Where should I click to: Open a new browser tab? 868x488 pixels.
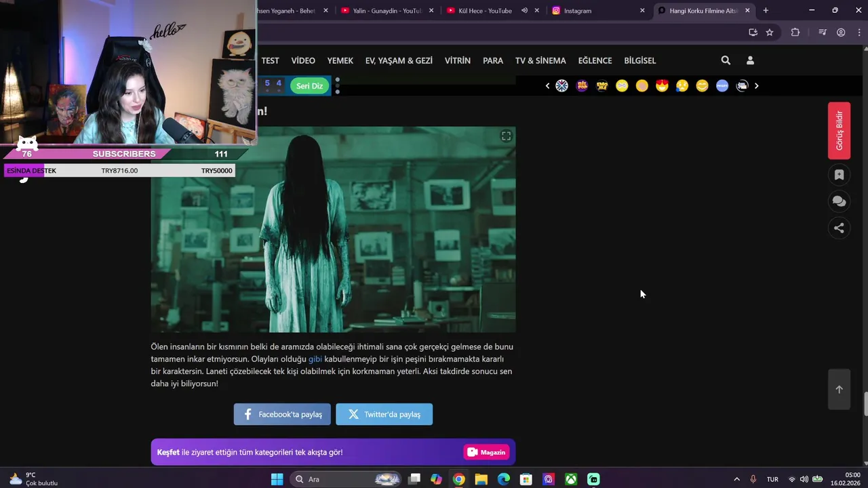point(766,11)
